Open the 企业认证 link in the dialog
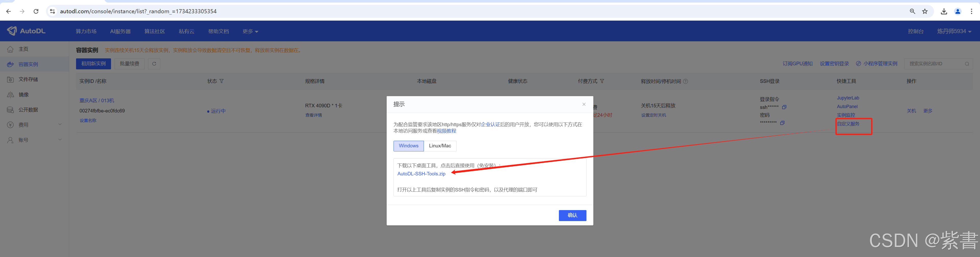This screenshot has height=257, width=980. coord(490,125)
